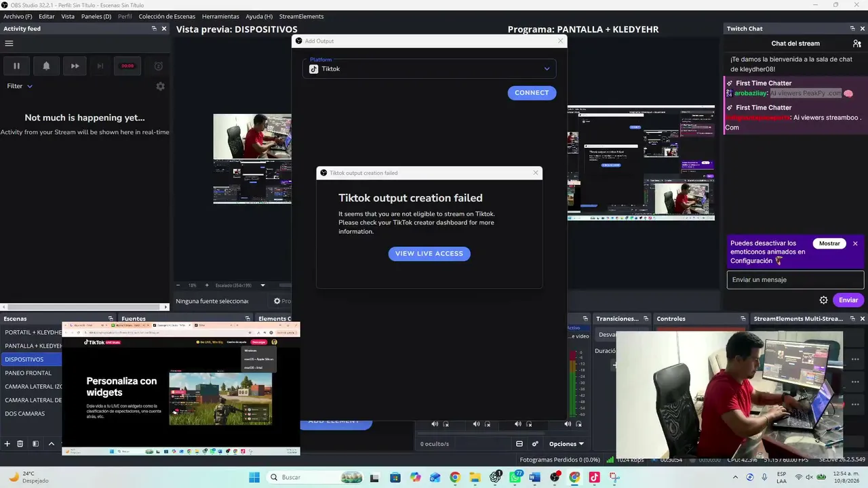
Task: Open the Herramientas menu
Action: (x=220, y=16)
